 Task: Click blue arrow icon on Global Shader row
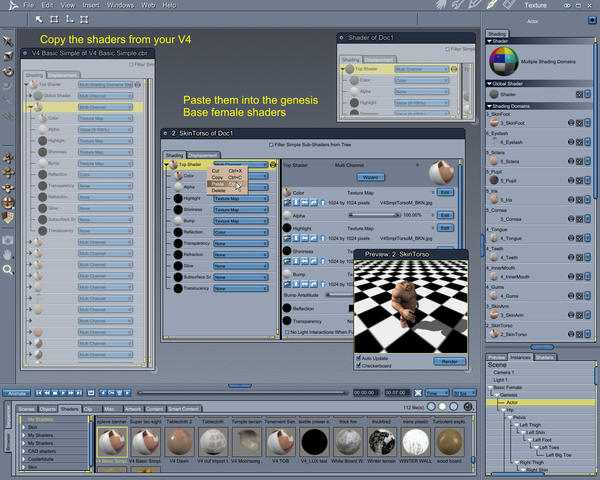pyautogui.click(x=587, y=94)
